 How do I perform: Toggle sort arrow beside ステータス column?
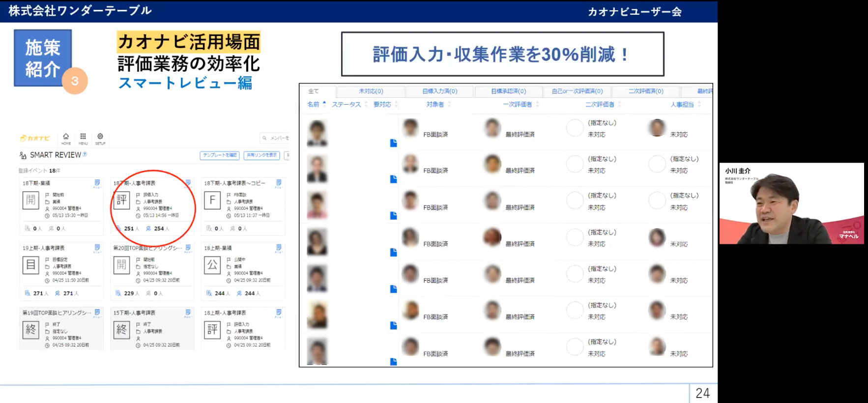click(x=366, y=104)
